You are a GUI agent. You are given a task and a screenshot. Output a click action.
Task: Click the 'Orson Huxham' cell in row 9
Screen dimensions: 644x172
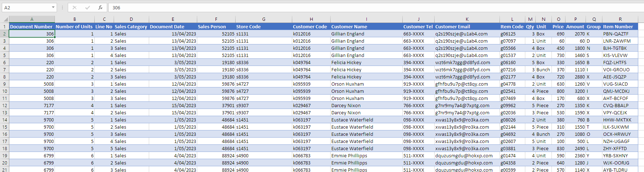point(366,84)
